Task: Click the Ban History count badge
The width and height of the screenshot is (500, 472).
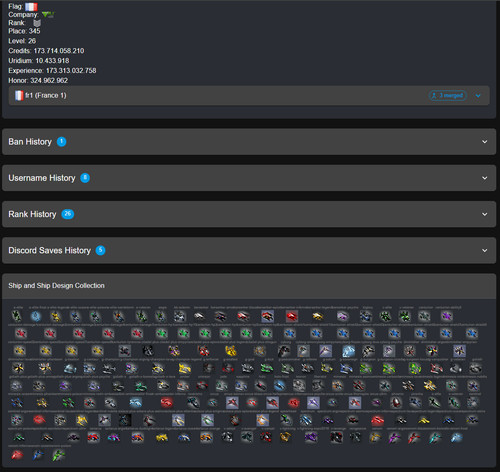Action: [x=61, y=142]
